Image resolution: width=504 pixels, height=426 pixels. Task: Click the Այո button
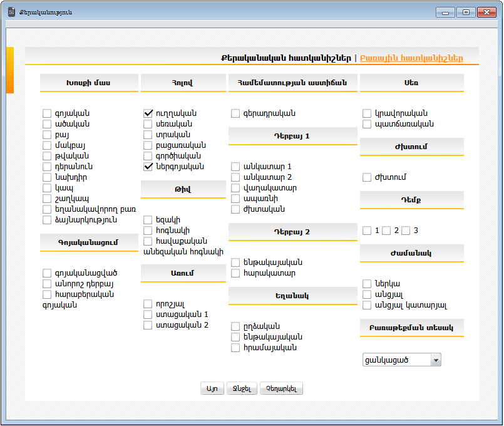(212, 388)
